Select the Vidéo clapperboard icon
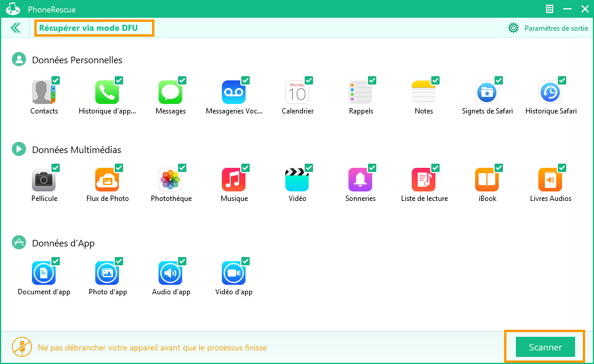Viewport: 594px width, 364px height. coord(297,180)
